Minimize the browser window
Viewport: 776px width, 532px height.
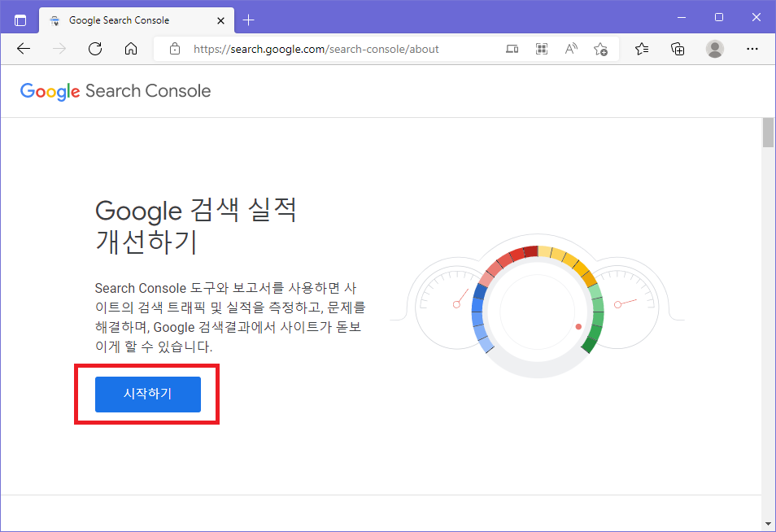(682, 17)
